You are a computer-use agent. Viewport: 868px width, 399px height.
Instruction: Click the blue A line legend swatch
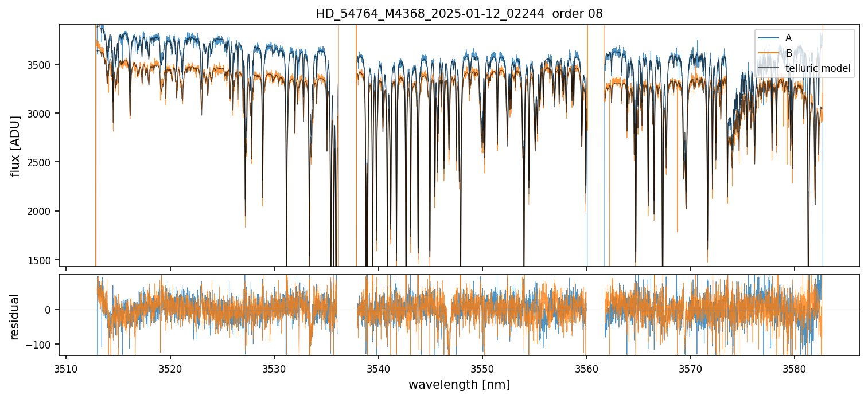[769, 38]
